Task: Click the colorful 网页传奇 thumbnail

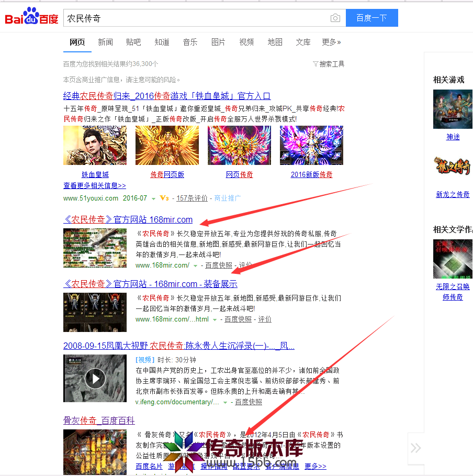Action: coord(240,146)
